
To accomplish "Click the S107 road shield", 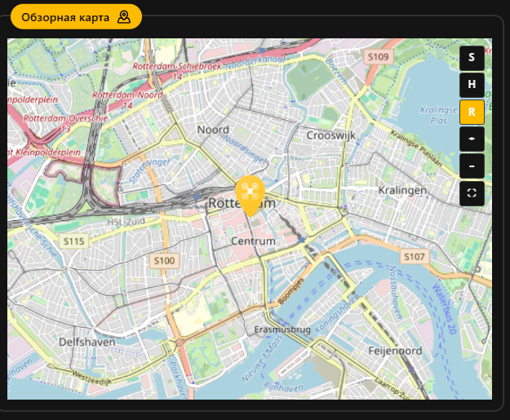I will 414,257.
